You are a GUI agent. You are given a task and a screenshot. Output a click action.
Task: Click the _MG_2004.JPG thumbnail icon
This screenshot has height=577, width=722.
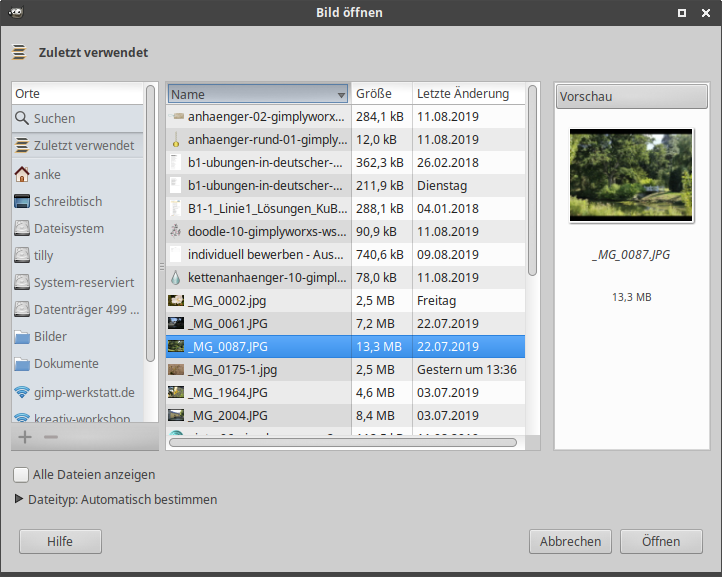click(176, 415)
